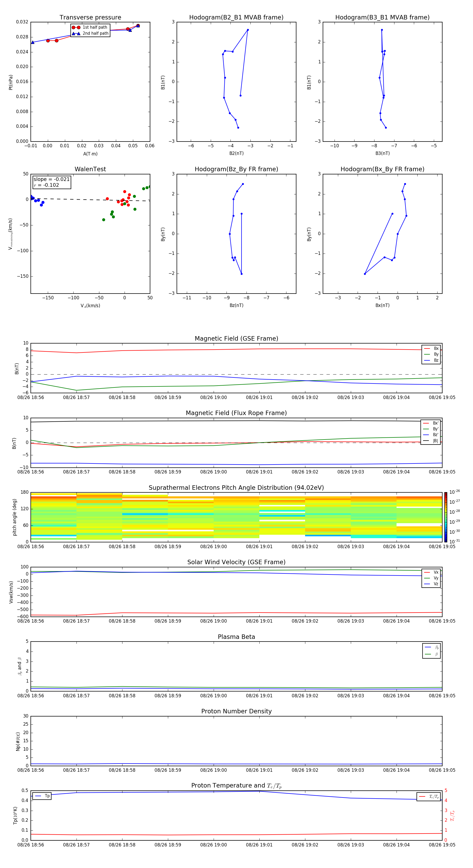The height and width of the screenshot is (868, 473).
Task: Select β entry in Plasma Beta legend
Action: pos(431,654)
